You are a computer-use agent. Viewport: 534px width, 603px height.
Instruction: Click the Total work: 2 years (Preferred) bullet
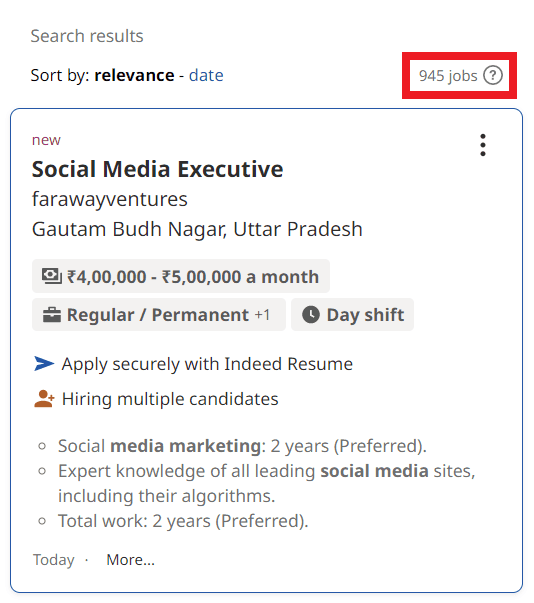(x=183, y=521)
